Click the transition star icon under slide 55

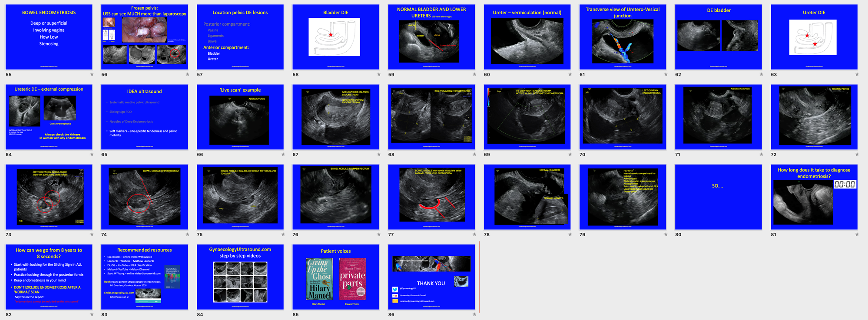pos(92,74)
